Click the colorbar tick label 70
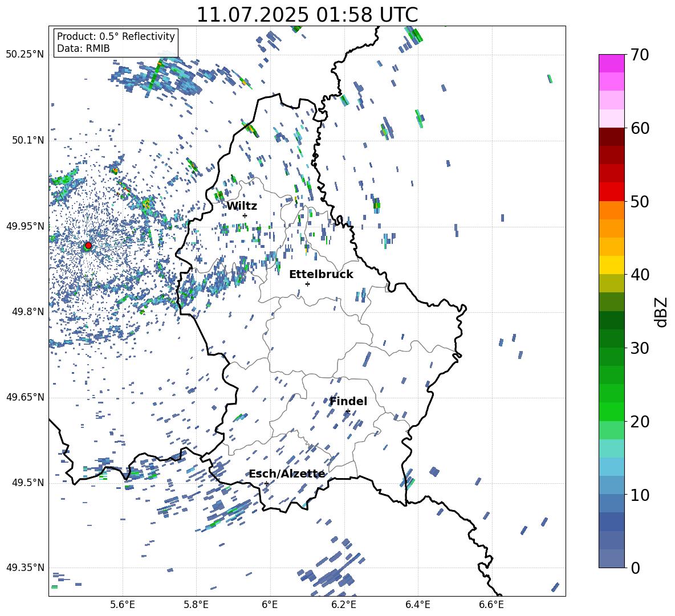This screenshot has width=675, height=616. tap(640, 55)
